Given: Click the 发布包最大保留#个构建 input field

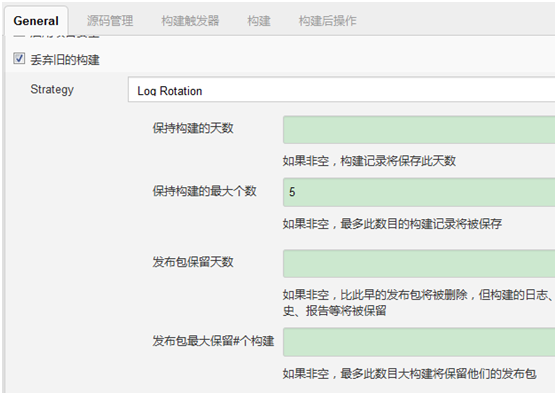Looking at the screenshot, I should click(x=419, y=342).
